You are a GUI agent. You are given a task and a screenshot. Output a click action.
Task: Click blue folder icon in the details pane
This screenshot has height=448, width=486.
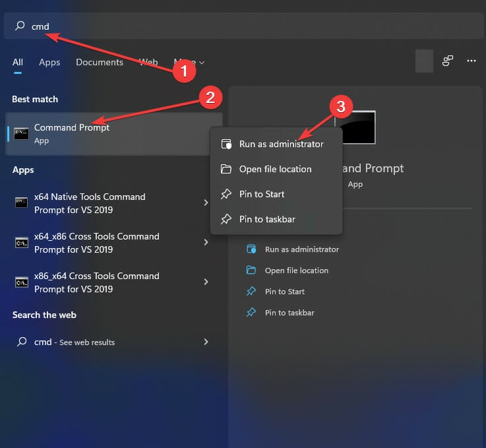click(x=251, y=270)
